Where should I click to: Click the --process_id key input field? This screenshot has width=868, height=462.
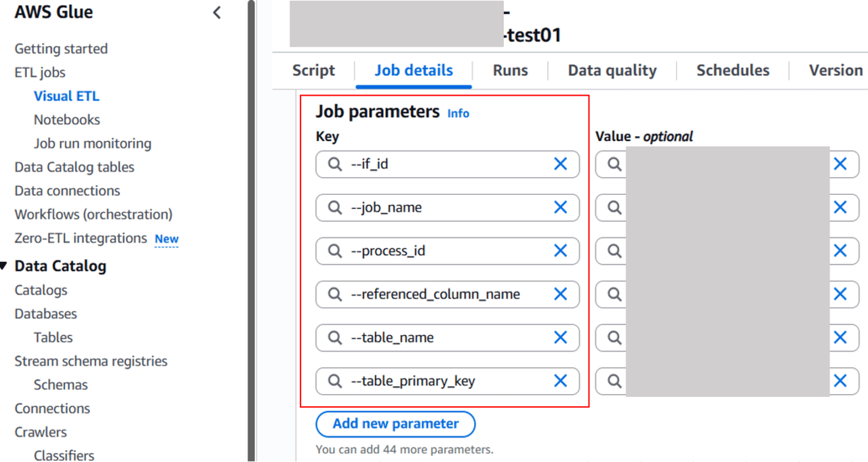[x=448, y=251]
